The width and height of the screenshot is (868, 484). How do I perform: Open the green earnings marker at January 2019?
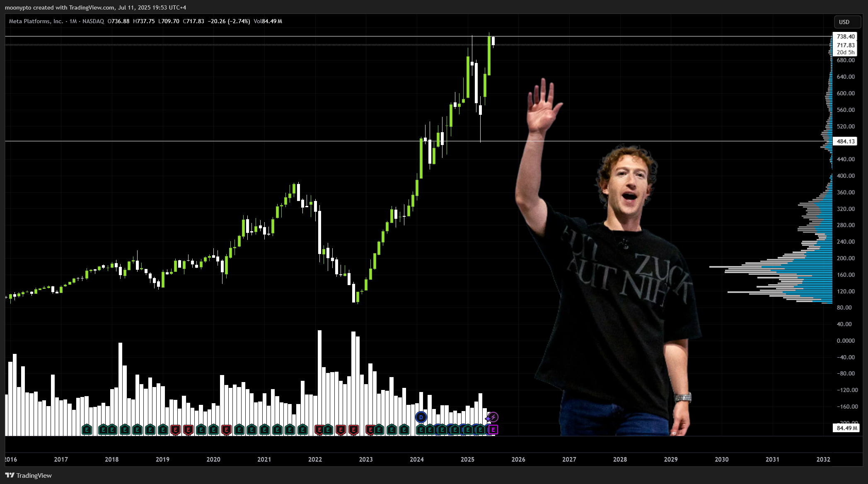pyautogui.click(x=163, y=430)
